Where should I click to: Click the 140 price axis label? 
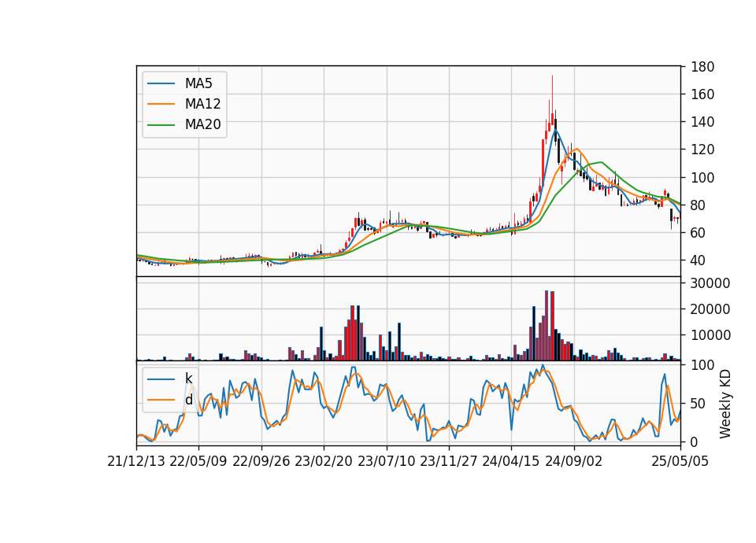(702, 122)
